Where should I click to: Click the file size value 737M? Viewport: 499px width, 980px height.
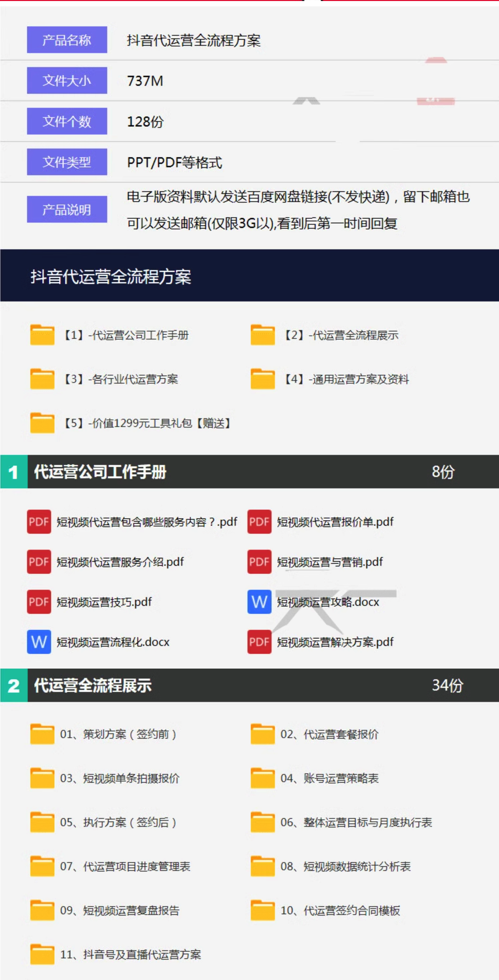click(145, 81)
